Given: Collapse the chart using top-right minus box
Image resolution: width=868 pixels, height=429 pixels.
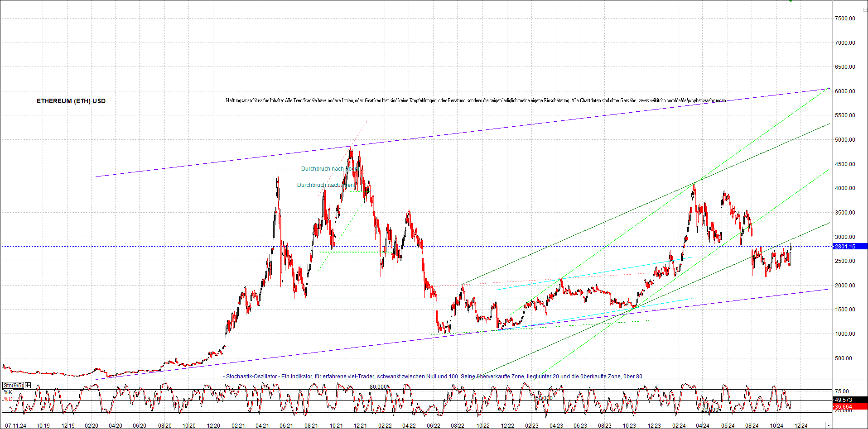Looking at the screenshot, I should tap(865, 10).
